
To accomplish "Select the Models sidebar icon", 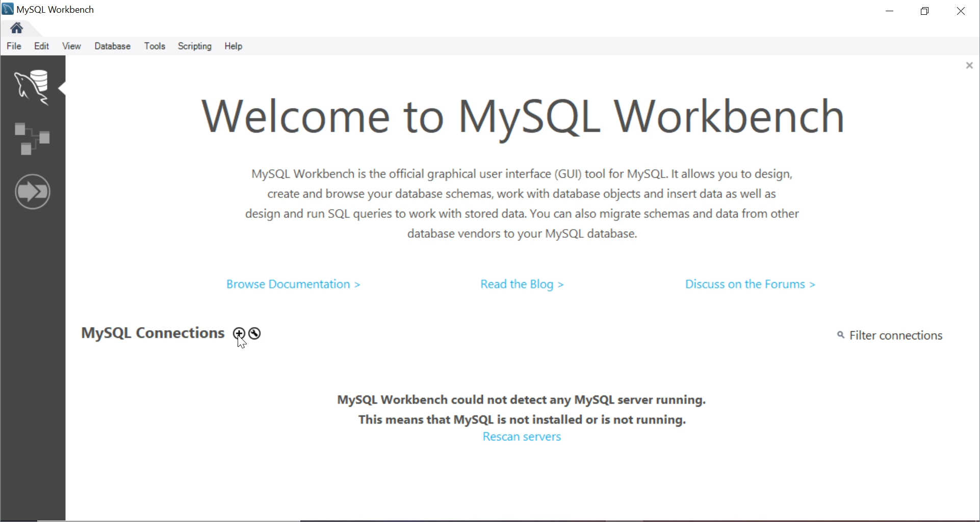I will tap(33, 139).
